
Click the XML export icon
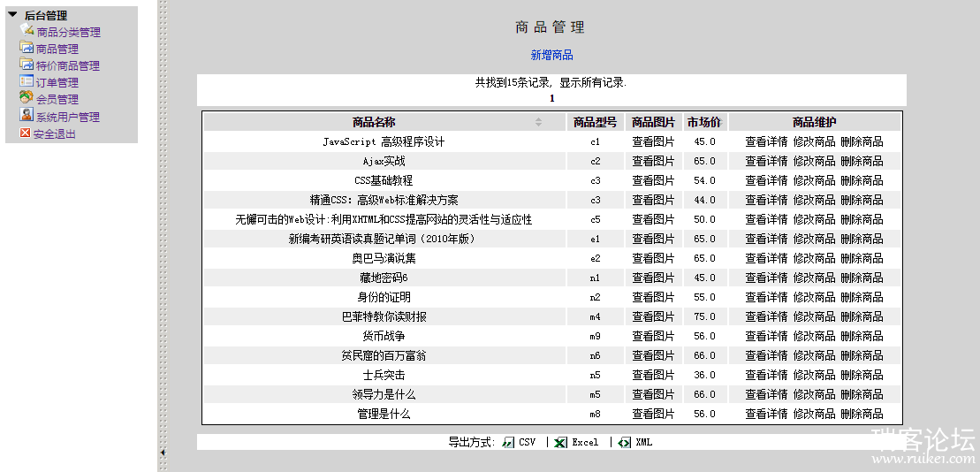[625, 443]
